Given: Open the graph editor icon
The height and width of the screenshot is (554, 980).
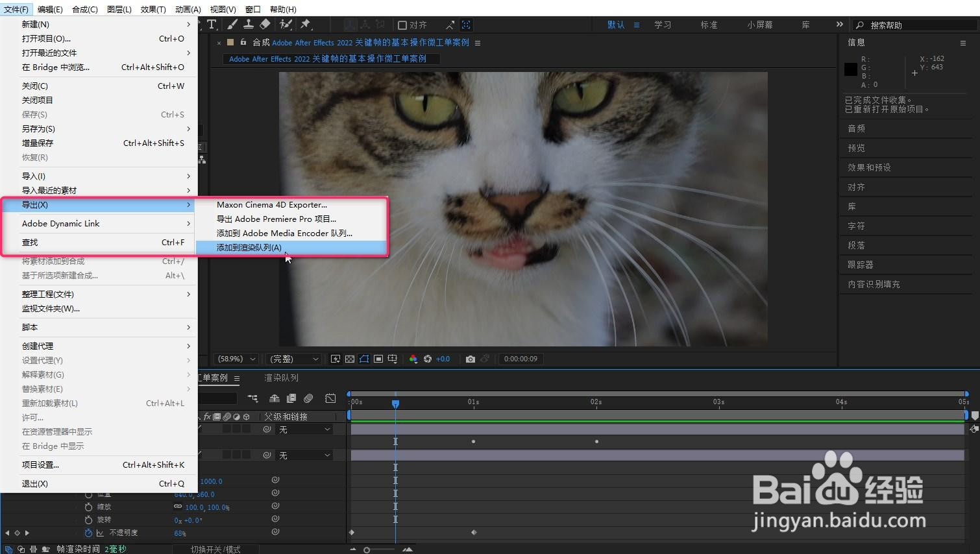Looking at the screenshot, I should pyautogui.click(x=330, y=398).
